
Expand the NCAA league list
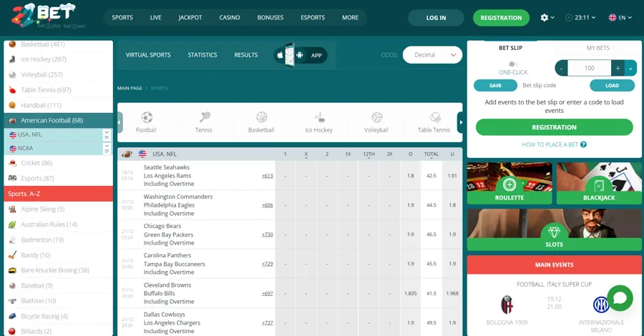[x=107, y=148]
